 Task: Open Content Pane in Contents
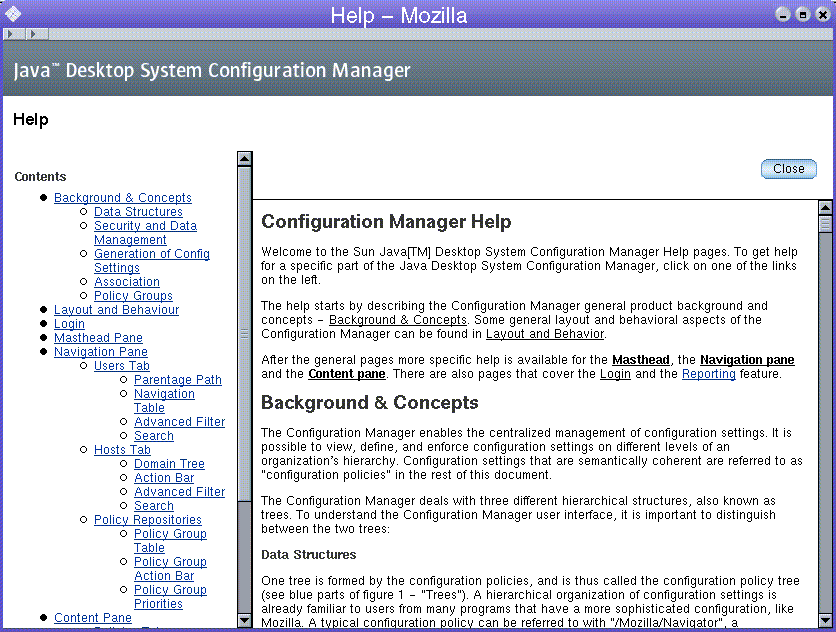(x=93, y=618)
